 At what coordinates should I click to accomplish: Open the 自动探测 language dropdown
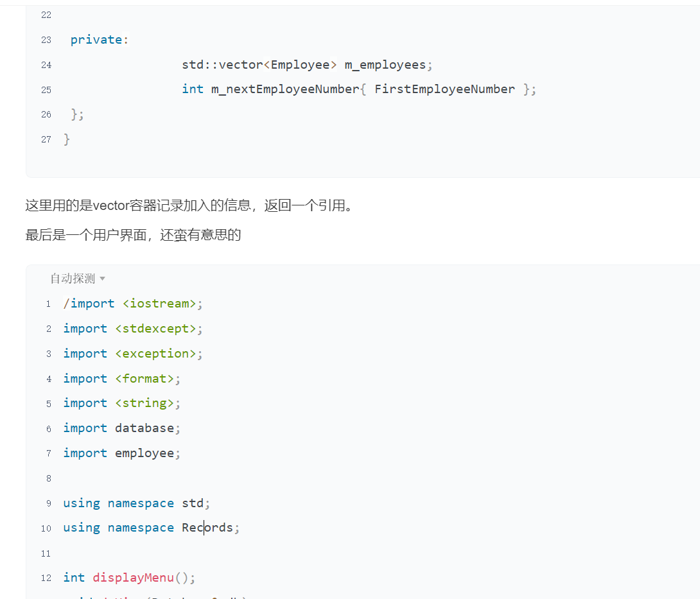click(73, 279)
